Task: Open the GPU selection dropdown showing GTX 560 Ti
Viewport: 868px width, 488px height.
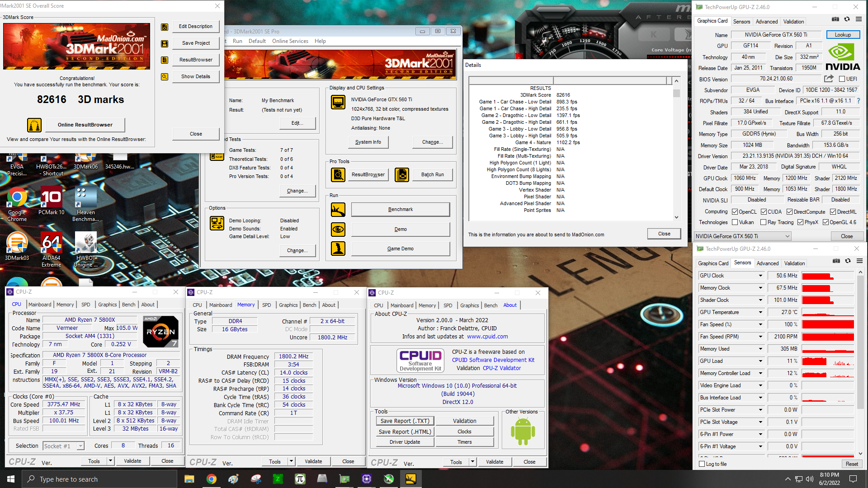Action: (x=743, y=236)
